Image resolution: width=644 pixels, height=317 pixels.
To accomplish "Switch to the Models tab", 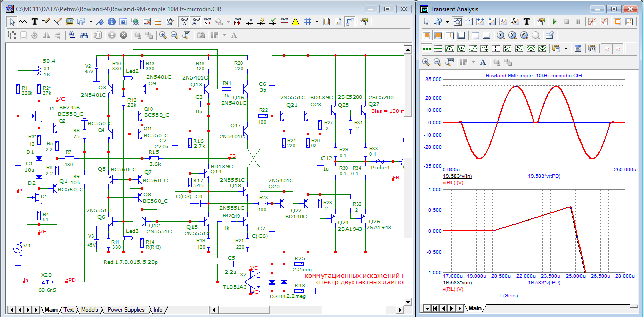I will [x=89, y=310].
